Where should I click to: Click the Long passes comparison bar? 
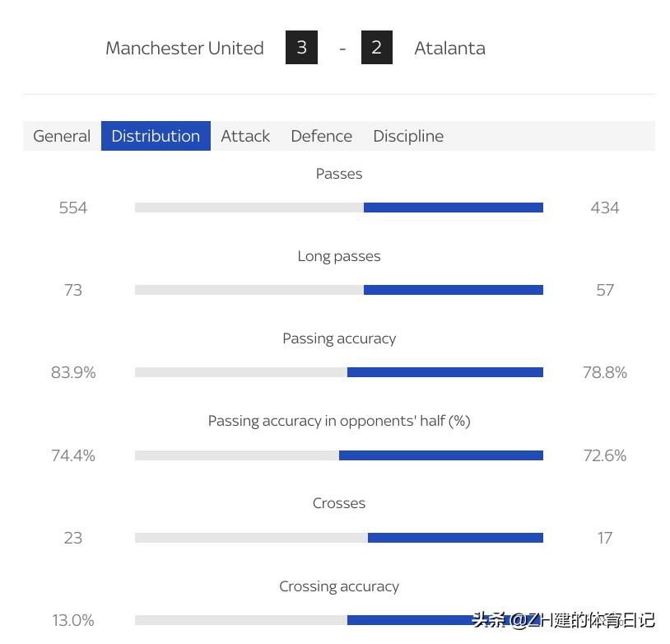(338, 290)
